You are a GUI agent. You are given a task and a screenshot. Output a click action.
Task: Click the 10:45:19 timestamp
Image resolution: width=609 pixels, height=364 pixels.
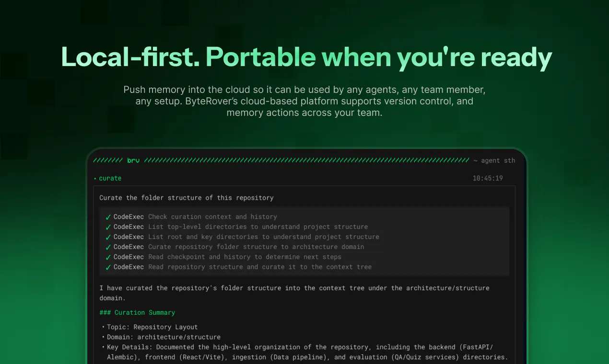coord(488,178)
